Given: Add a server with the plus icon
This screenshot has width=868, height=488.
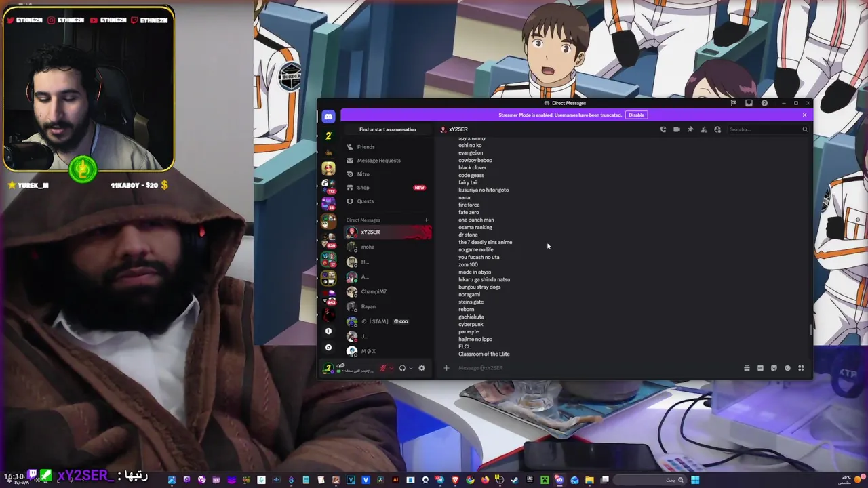Looking at the screenshot, I should pos(328,331).
